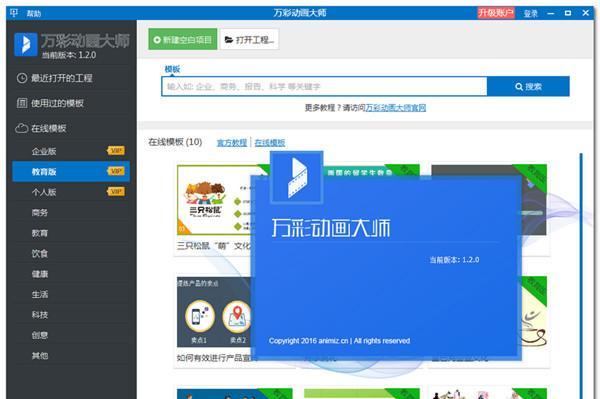Select the 教育版 category
The height and width of the screenshot is (399, 600).
(x=71, y=171)
